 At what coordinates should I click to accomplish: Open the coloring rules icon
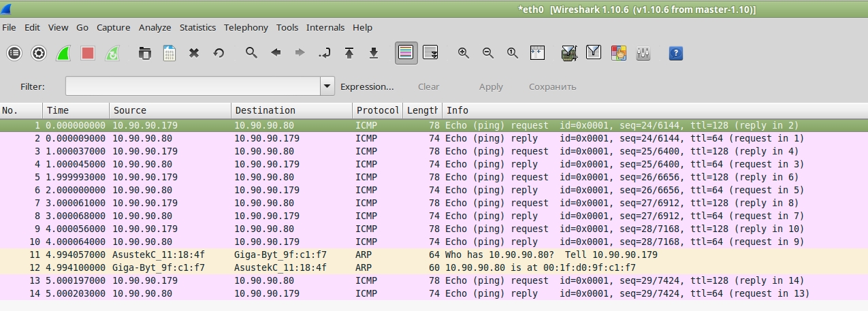(618, 53)
